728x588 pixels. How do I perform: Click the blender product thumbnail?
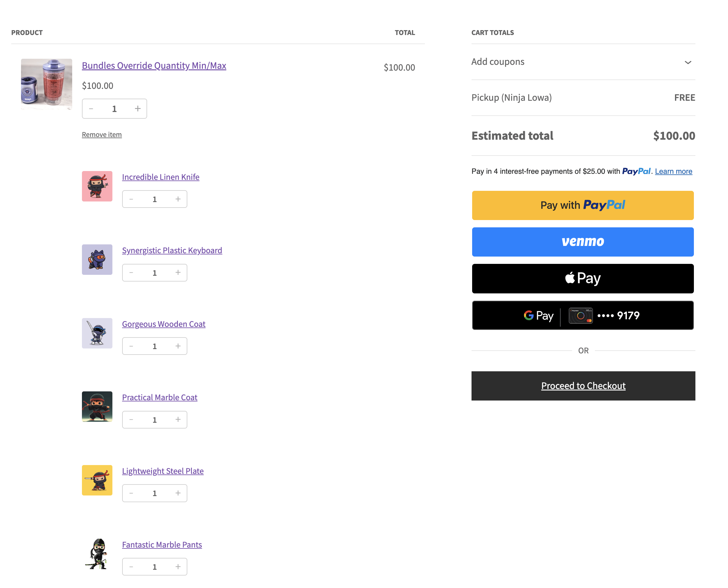point(46,84)
